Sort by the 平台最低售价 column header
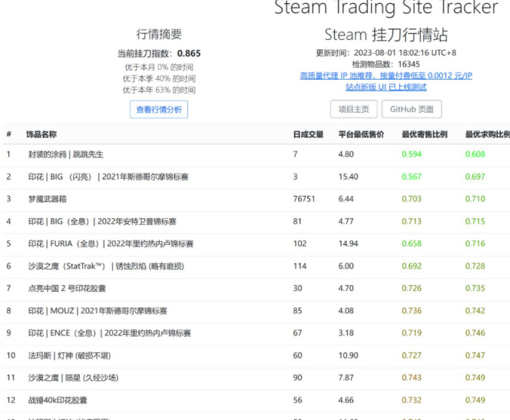This screenshot has height=420, width=510. (x=361, y=134)
